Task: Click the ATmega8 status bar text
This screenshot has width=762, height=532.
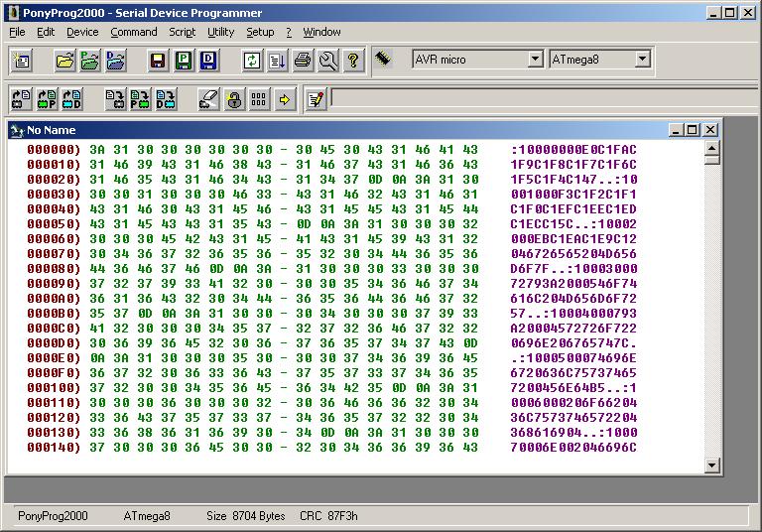Action: 147,516
